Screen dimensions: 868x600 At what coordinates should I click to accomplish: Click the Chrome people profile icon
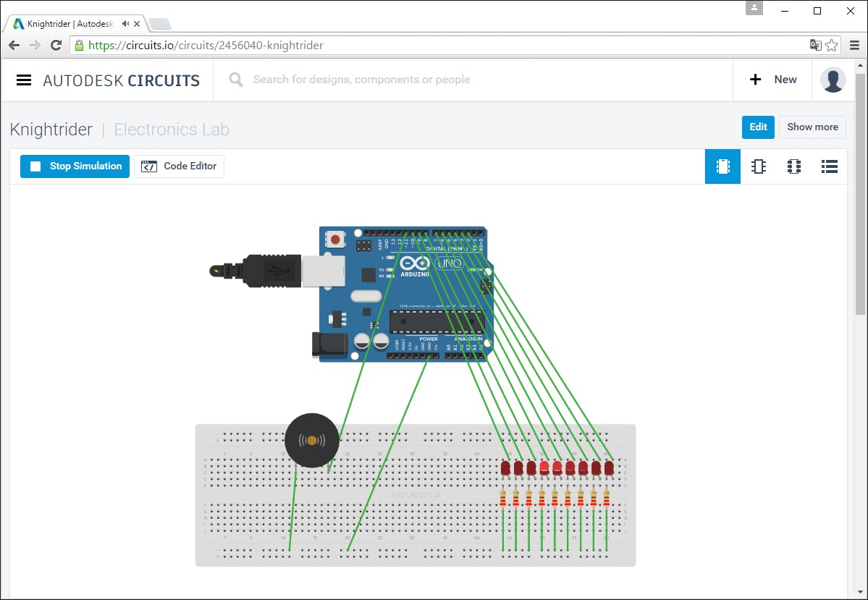(x=754, y=8)
